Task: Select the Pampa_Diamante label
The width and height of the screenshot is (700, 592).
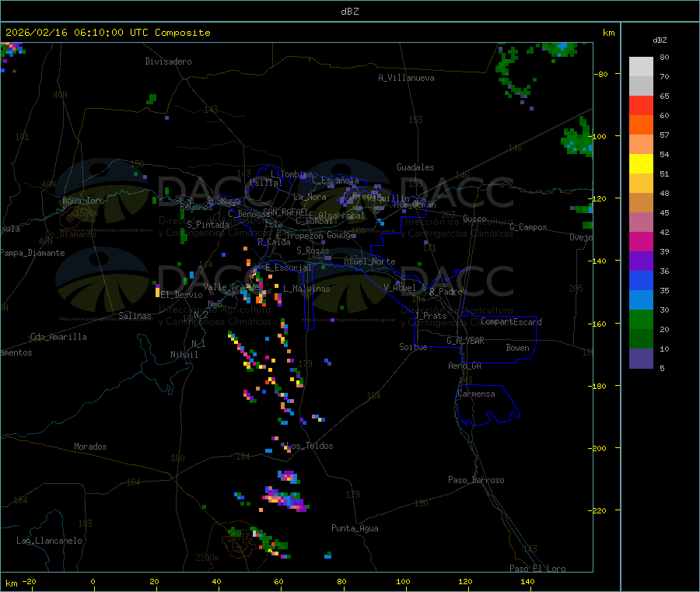Action: [32, 253]
